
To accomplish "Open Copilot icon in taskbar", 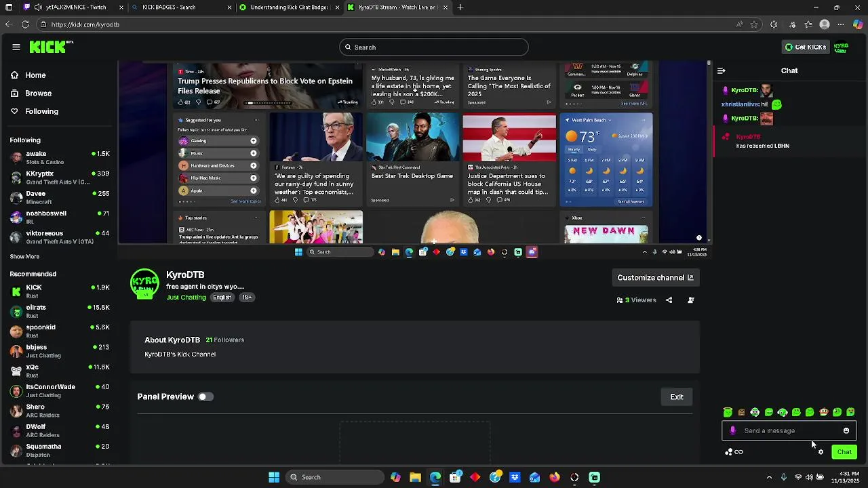I will pos(395,477).
